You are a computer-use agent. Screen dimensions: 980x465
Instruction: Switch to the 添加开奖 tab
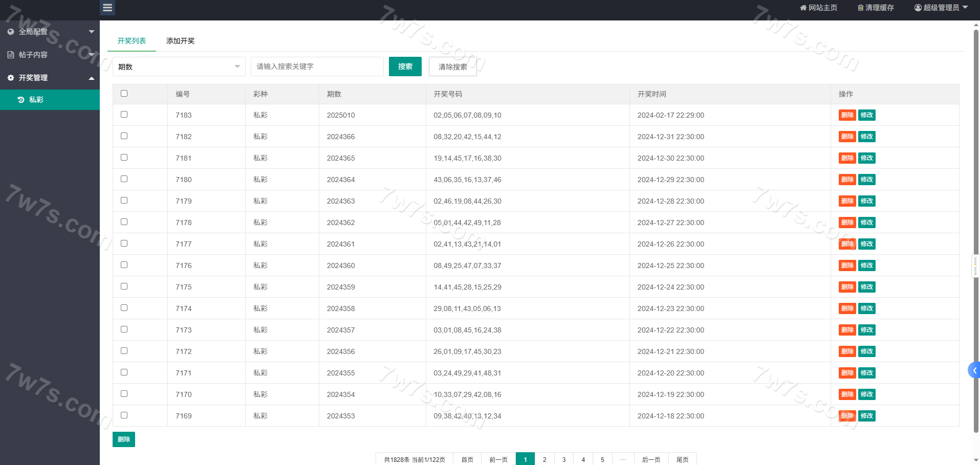click(x=180, y=41)
